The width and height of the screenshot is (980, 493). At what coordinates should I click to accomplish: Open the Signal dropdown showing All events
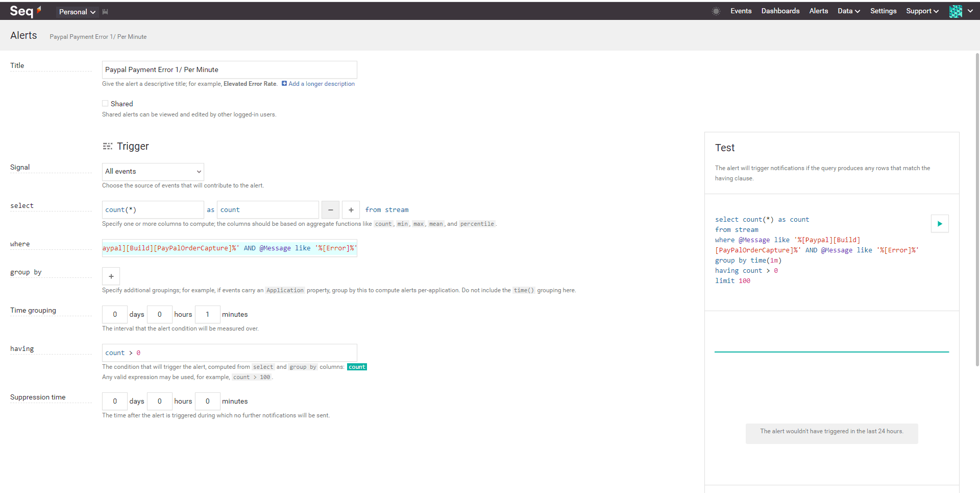pos(153,171)
